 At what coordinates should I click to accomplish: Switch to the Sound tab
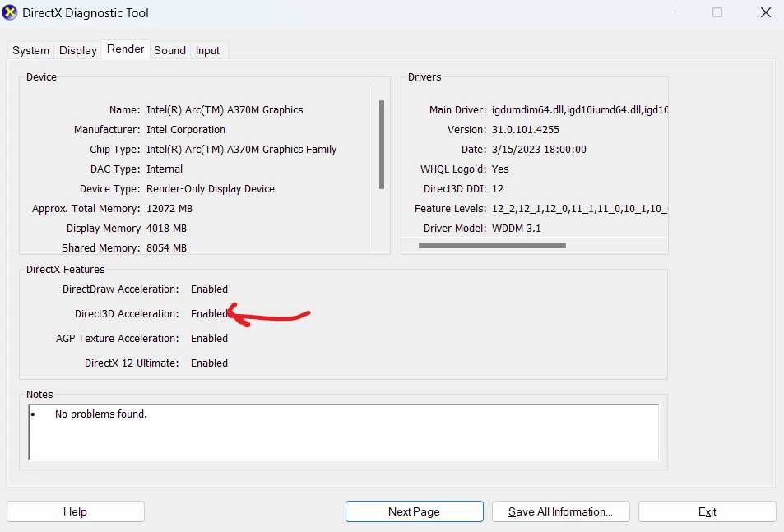pos(169,50)
